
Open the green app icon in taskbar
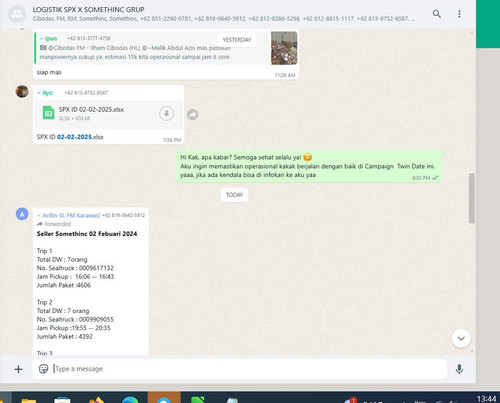pos(197,399)
